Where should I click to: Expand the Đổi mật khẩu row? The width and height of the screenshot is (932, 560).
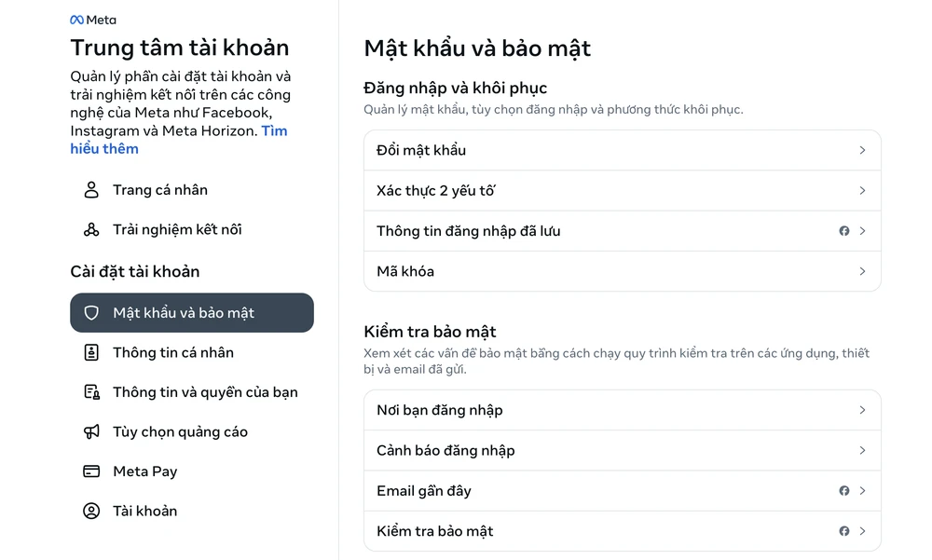(x=622, y=150)
